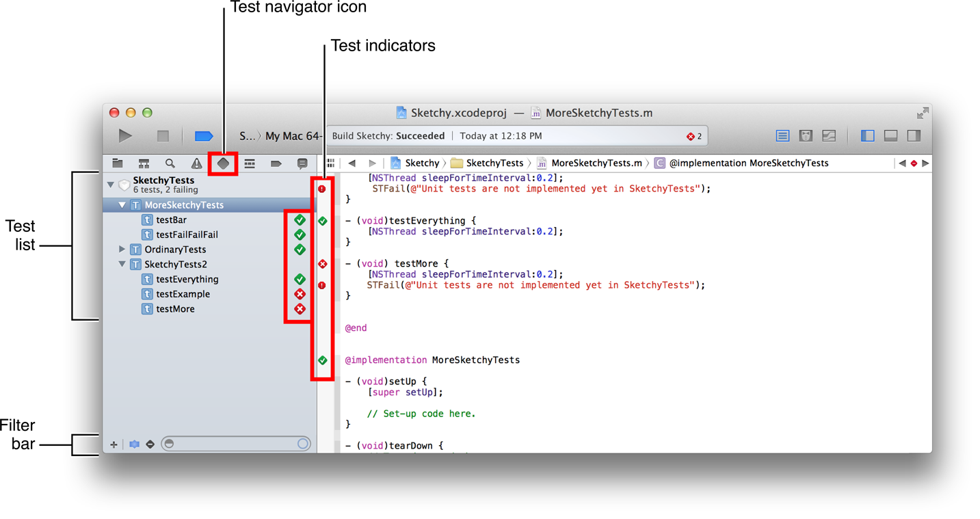Image resolution: width=980 pixels, height=519 pixels.
Task: Enter full screen with the arrows icon
Action: [923, 113]
